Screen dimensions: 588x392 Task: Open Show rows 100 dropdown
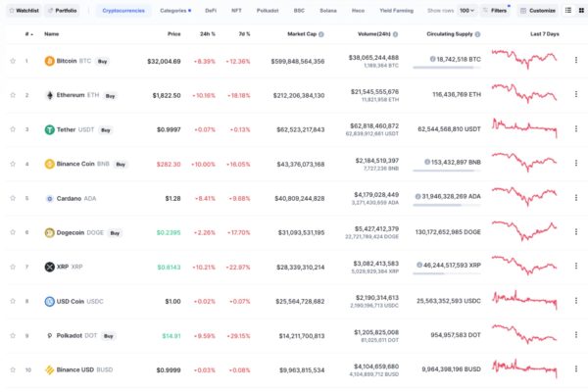tap(466, 11)
